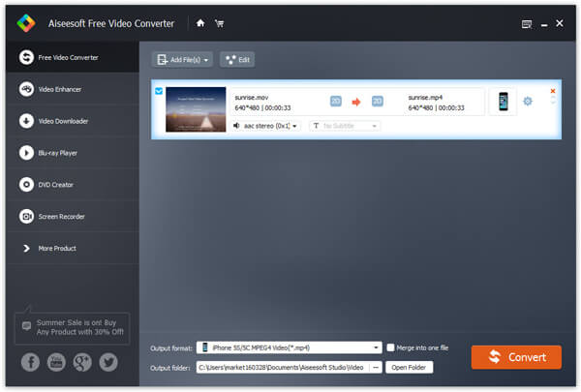Open the Google Plus icon
The width and height of the screenshot is (581, 392).
(x=82, y=362)
